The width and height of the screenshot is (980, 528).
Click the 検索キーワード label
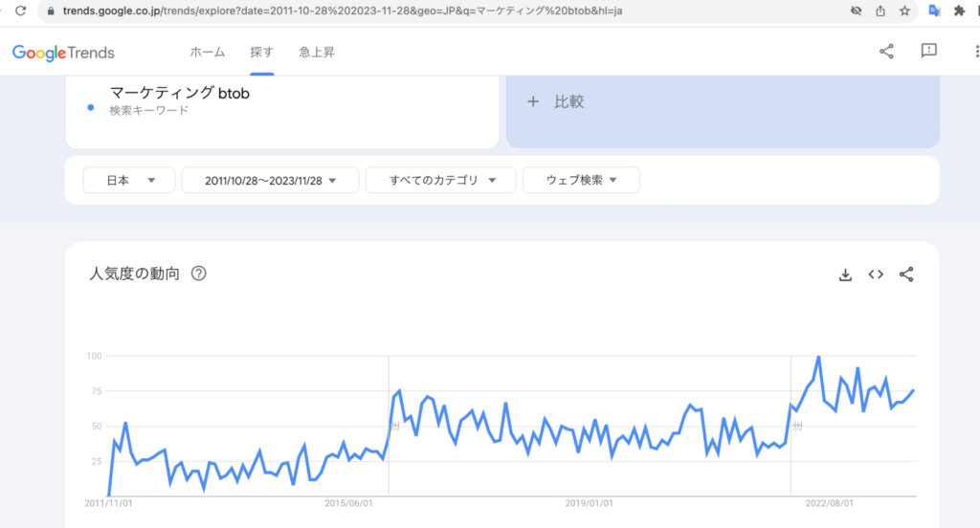148,111
